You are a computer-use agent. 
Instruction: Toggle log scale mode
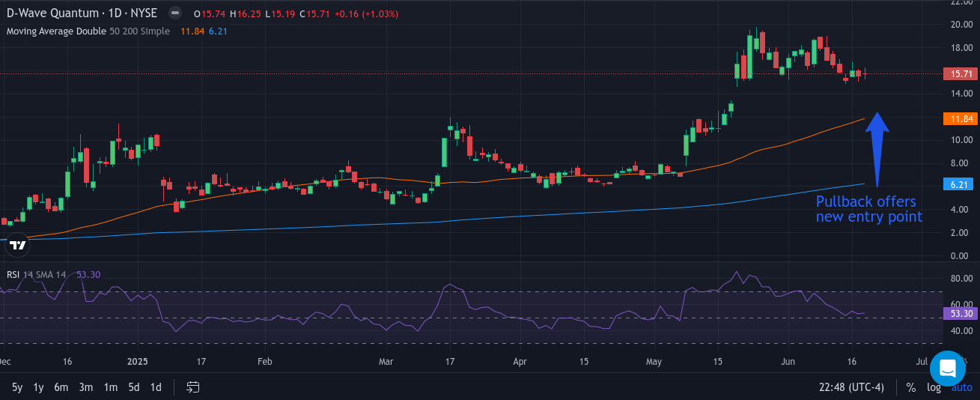(x=934, y=387)
